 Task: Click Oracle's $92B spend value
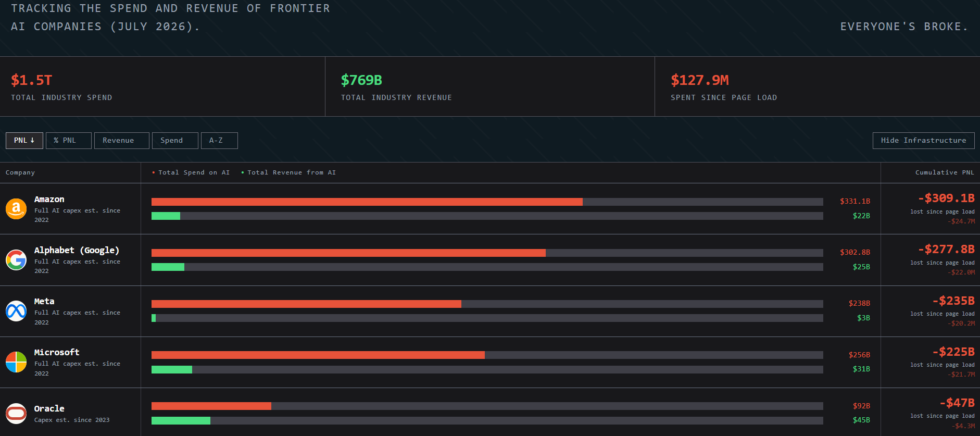861,406
